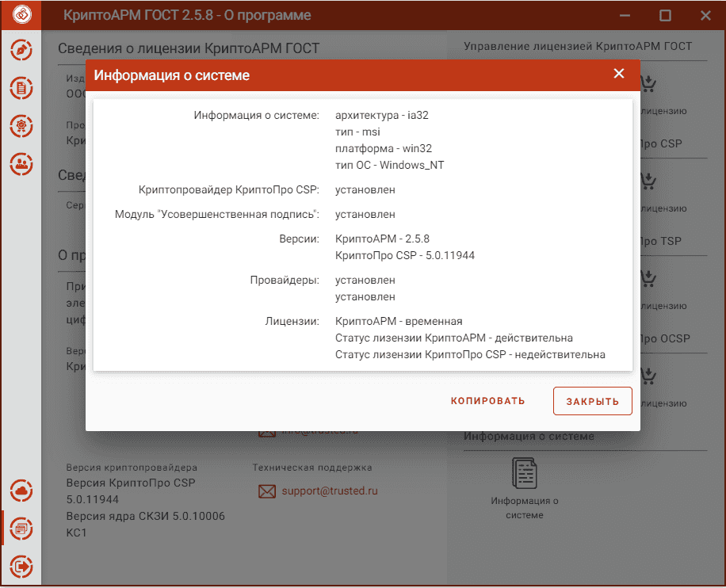This screenshot has height=588, width=726.
Task: Open the Contacts section in the sidebar
Action: tap(21, 164)
